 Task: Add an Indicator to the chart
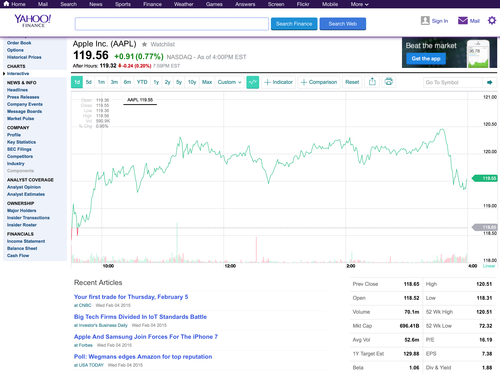click(278, 82)
